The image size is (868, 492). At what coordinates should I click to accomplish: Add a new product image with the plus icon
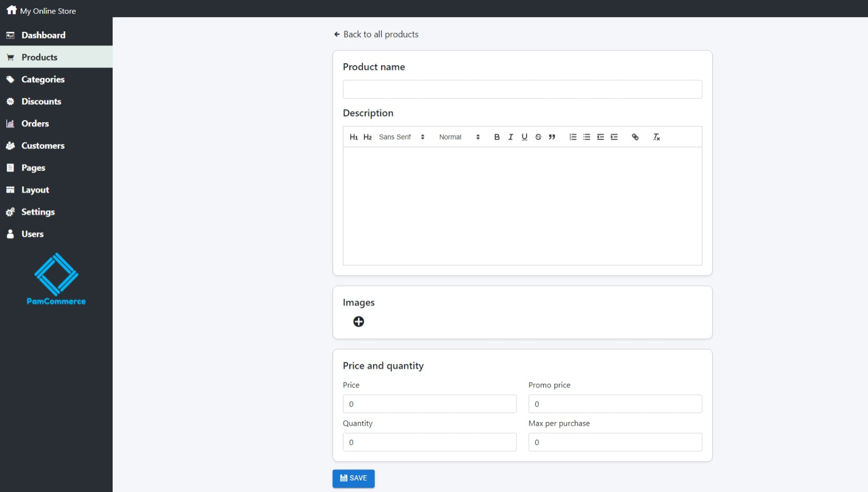coord(359,322)
